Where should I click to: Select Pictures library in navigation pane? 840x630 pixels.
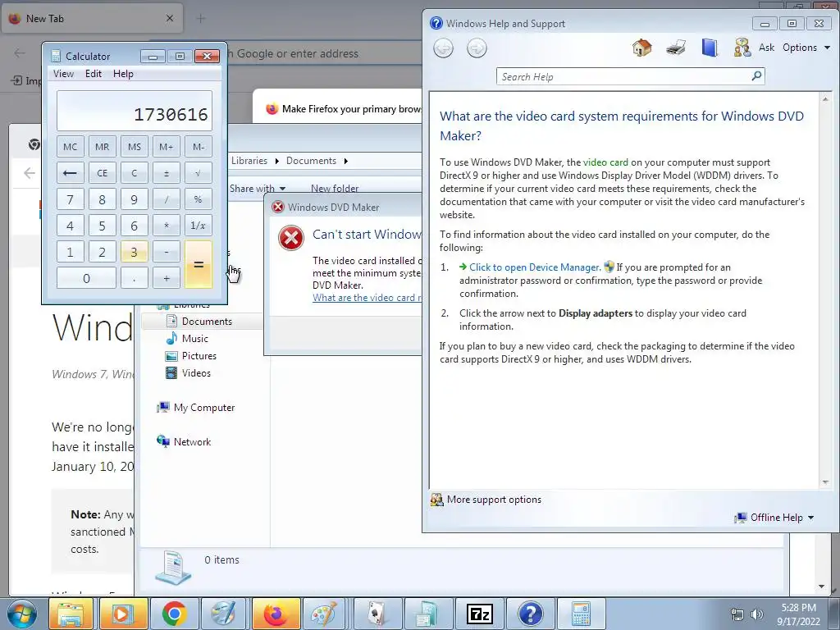coord(199,356)
